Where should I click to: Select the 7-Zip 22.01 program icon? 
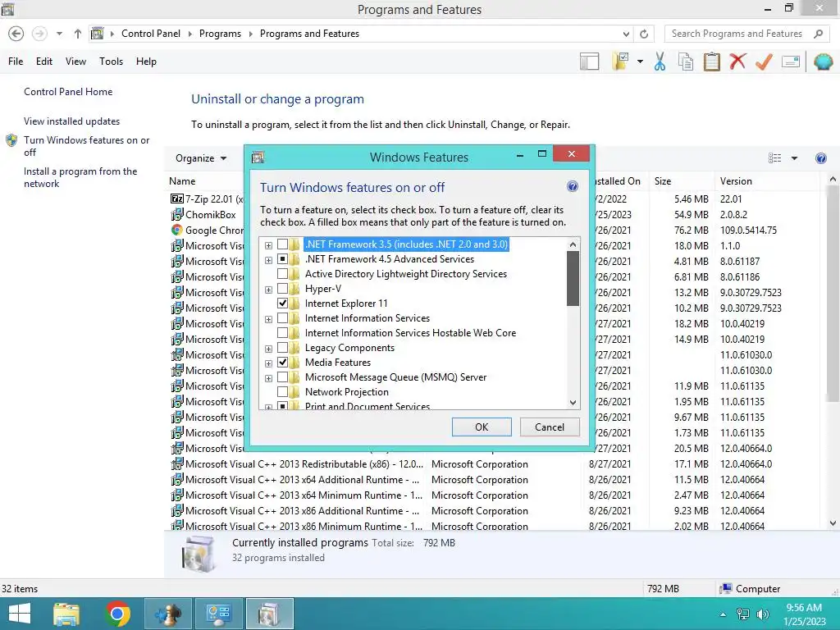[177, 199]
